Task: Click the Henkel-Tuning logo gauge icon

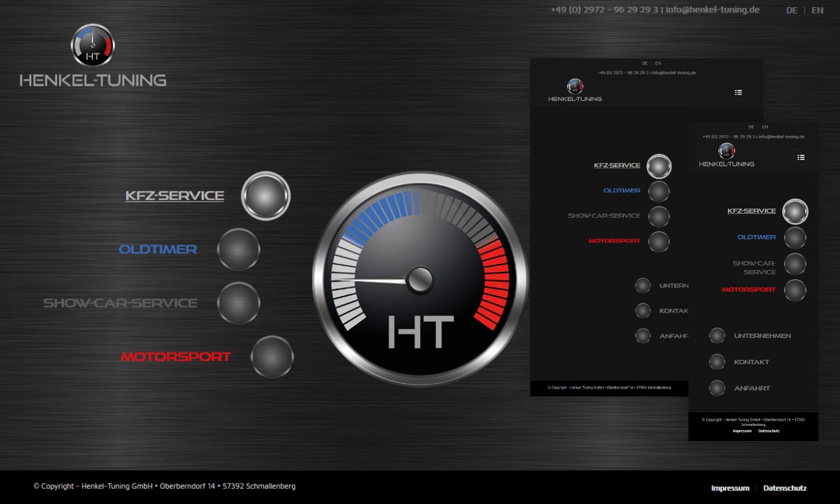Action: [x=93, y=45]
